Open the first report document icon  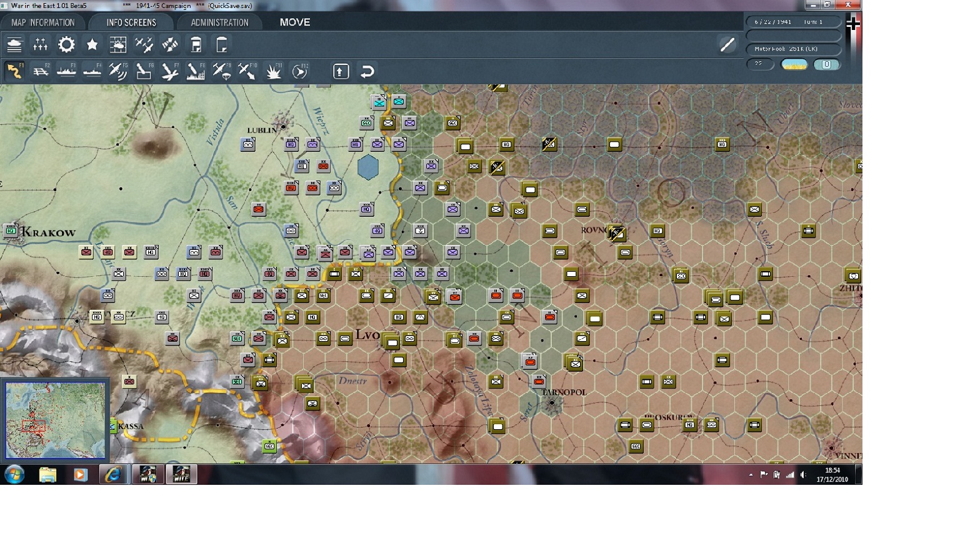(196, 45)
